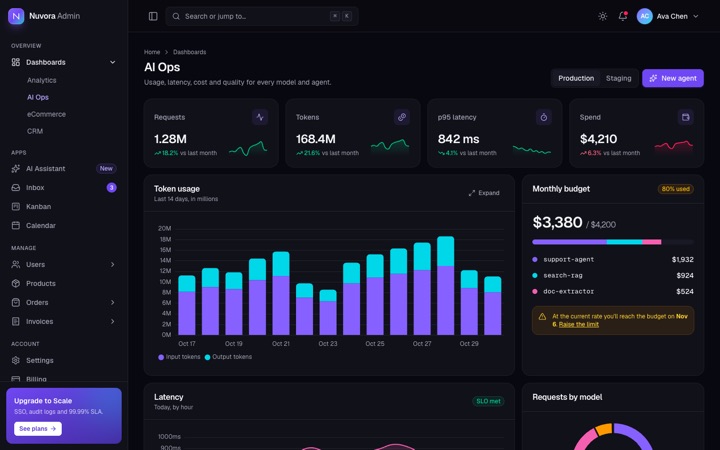Toggle Input tokens legend series
720x450 pixels.
[x=180, y=357]
